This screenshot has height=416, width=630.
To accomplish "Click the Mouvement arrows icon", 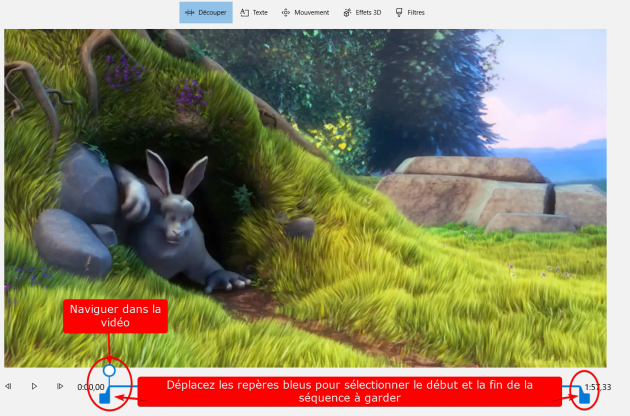I will pos(286,13).
